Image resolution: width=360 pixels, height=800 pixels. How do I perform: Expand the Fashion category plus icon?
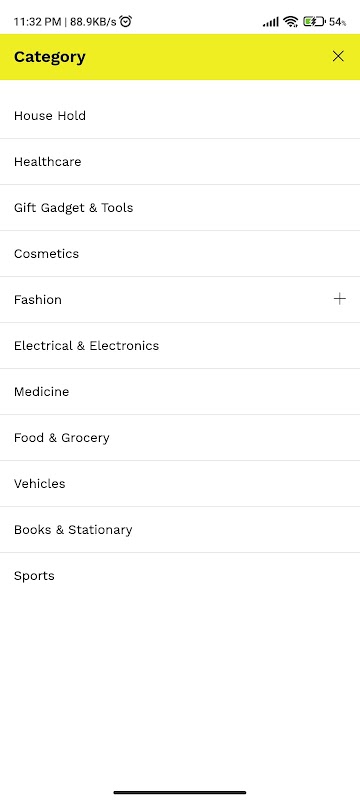pos(340,299)
